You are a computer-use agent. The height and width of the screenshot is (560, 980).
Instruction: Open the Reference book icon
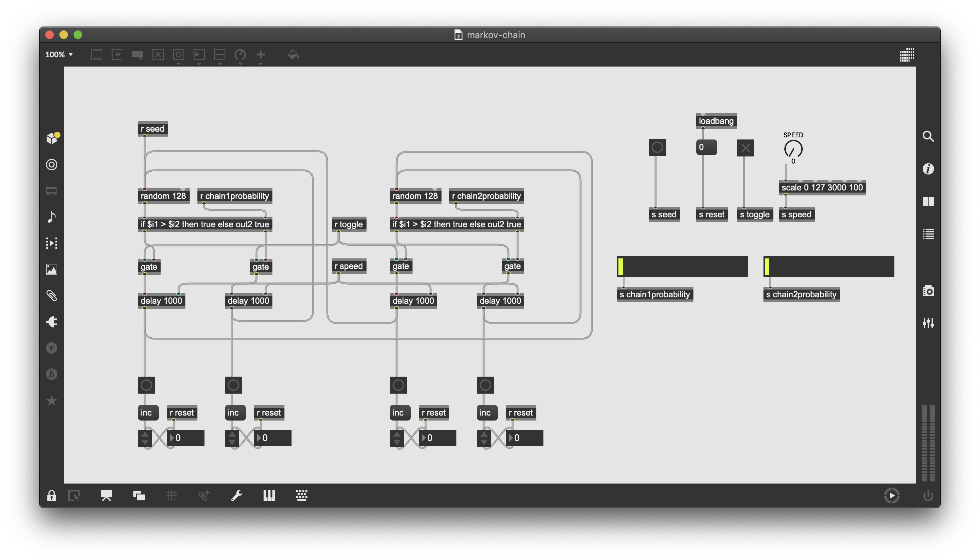point(928,201)
